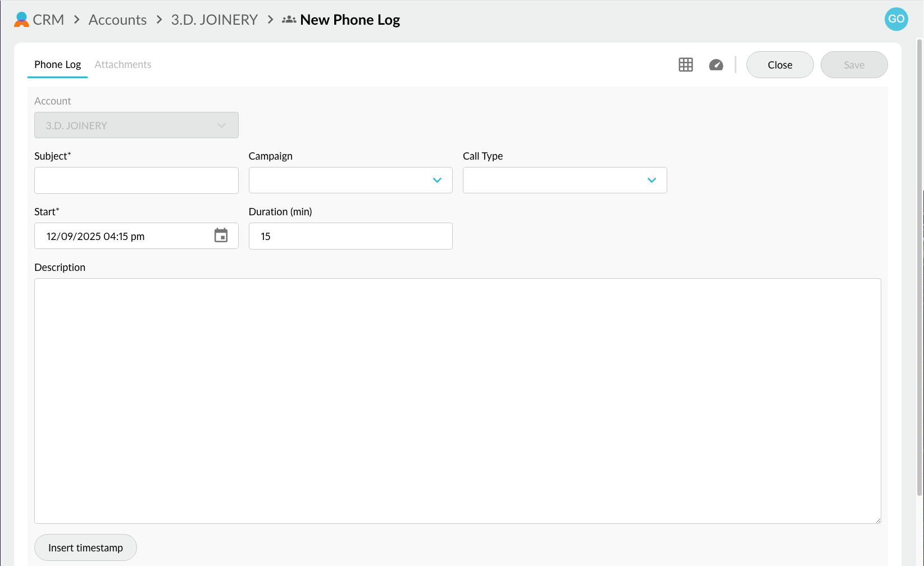Image resolution: width=924 pixels, height=566 pixels.
Task: Click inside the Description text area
Action: 457,401
